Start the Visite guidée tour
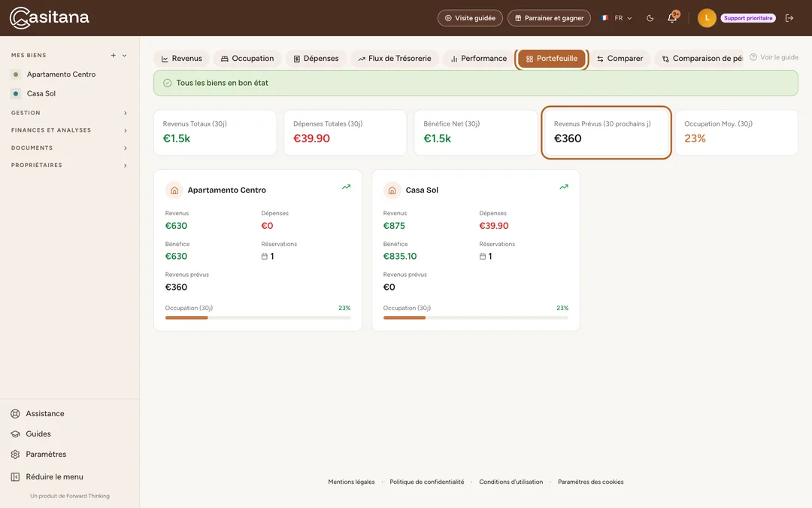The image size is (812, 508). [x=470, y=18]
